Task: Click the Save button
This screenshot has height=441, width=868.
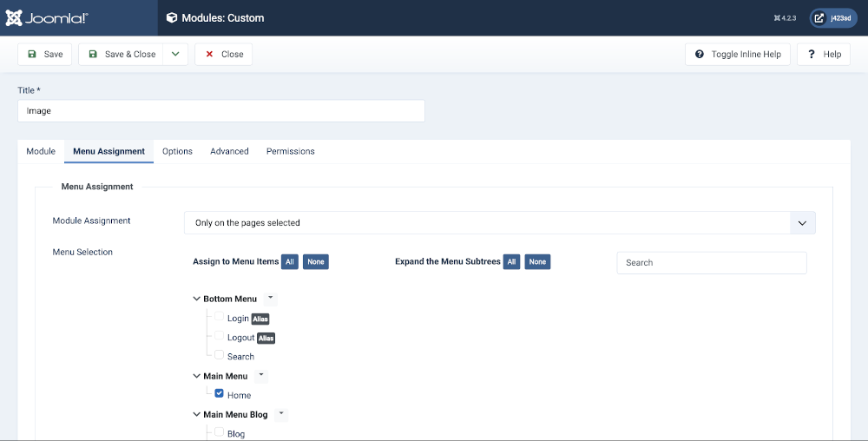Action: point(45,54)
